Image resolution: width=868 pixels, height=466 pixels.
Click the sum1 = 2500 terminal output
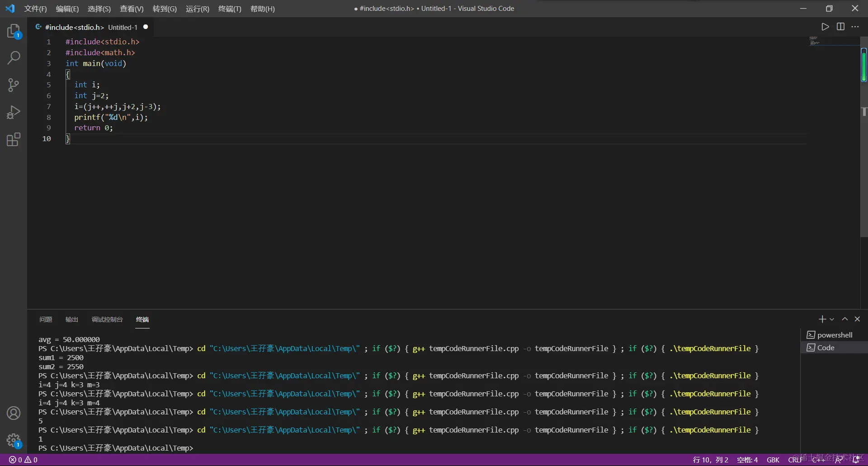coord(61,357)
